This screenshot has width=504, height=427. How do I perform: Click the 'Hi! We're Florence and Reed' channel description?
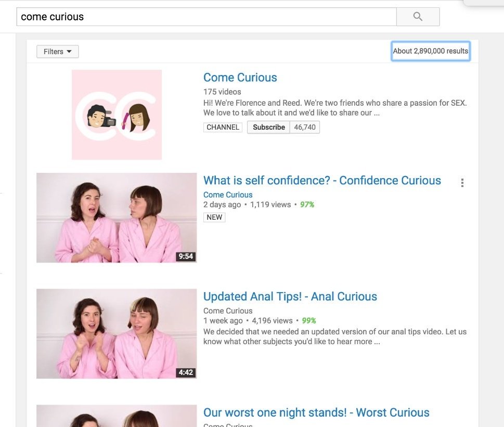335,108
